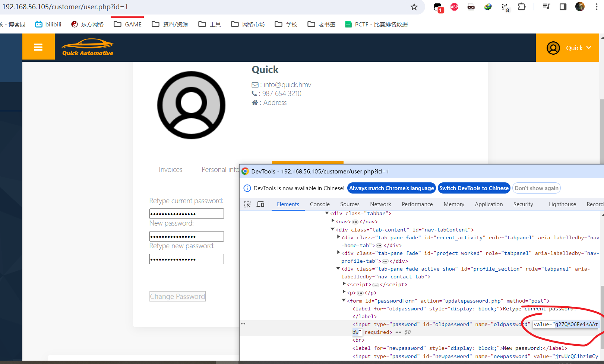Focus the New password field
This screenshot has height=364, width=604.
pos(186,236)
